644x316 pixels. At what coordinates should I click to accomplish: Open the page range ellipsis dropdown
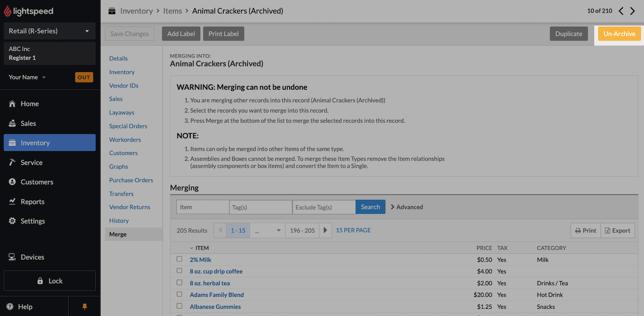coord(268,230)
